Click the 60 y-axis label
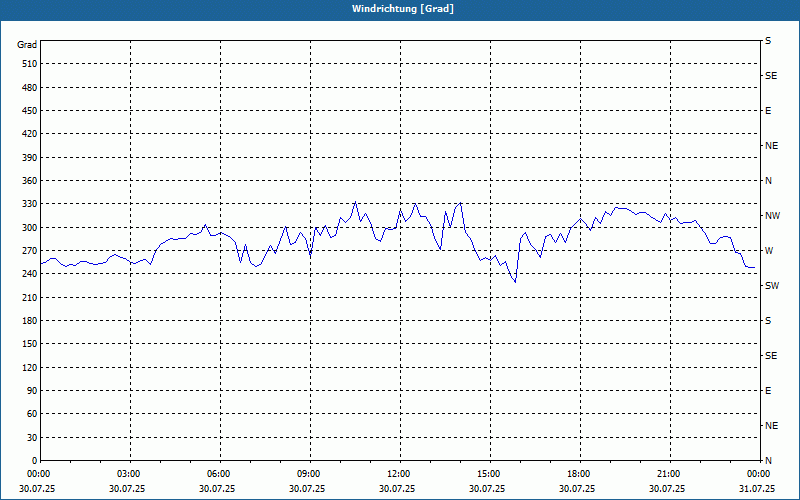This screenshot has width=800, height=500. click(32, 414)
